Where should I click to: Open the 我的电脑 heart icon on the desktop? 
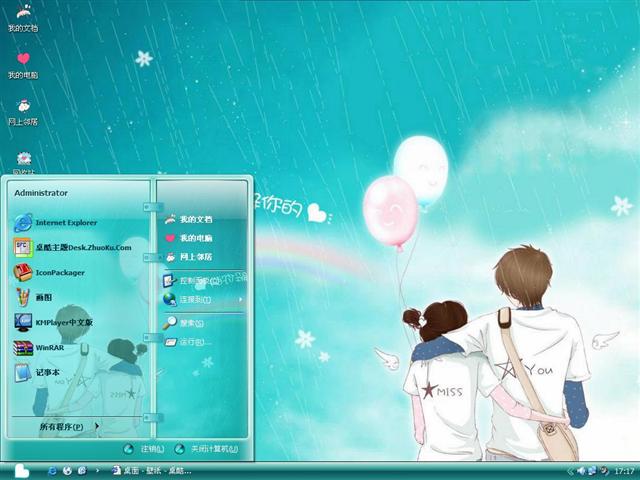(23, 65)
